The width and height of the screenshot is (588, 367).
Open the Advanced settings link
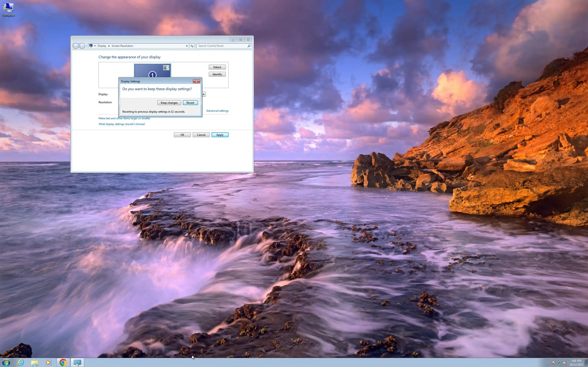(217, 111)
